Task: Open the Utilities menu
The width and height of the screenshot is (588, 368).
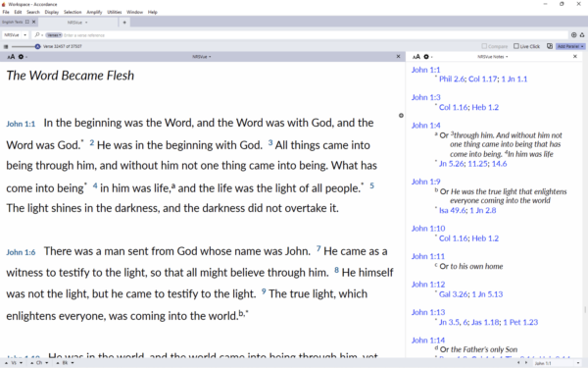Action: point(115,12)
